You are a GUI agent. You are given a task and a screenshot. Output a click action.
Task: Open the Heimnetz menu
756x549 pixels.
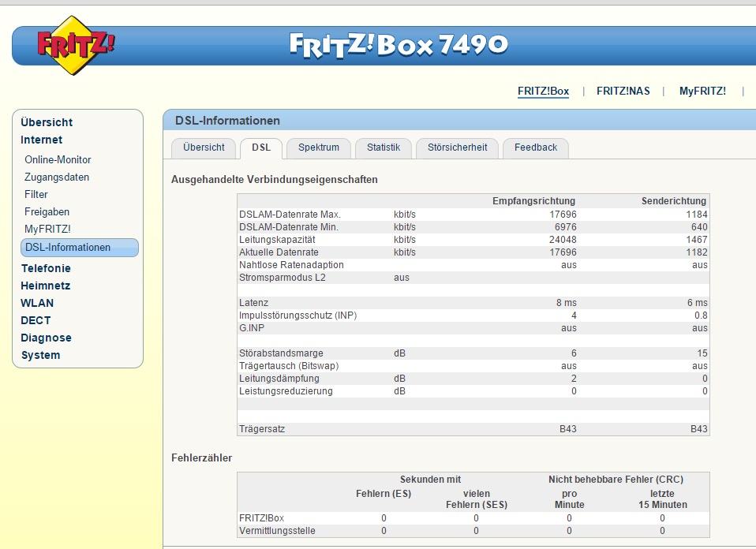[x=45, y=286]
